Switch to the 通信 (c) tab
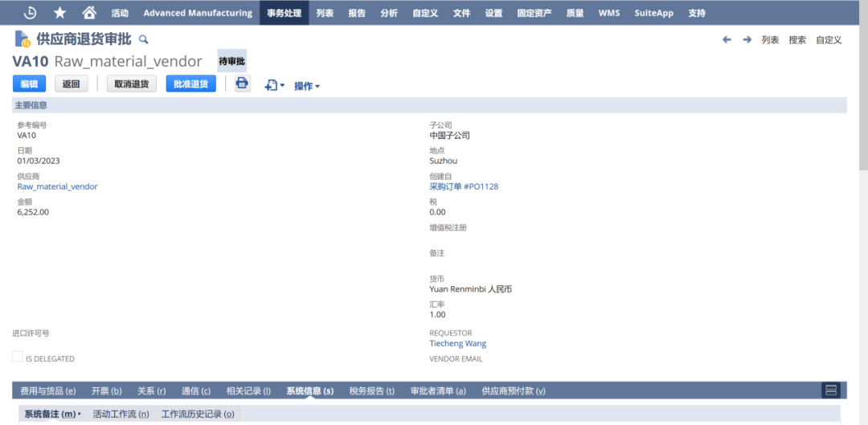The height and width of the screenshot is (425, 868). tap(197, 390)
